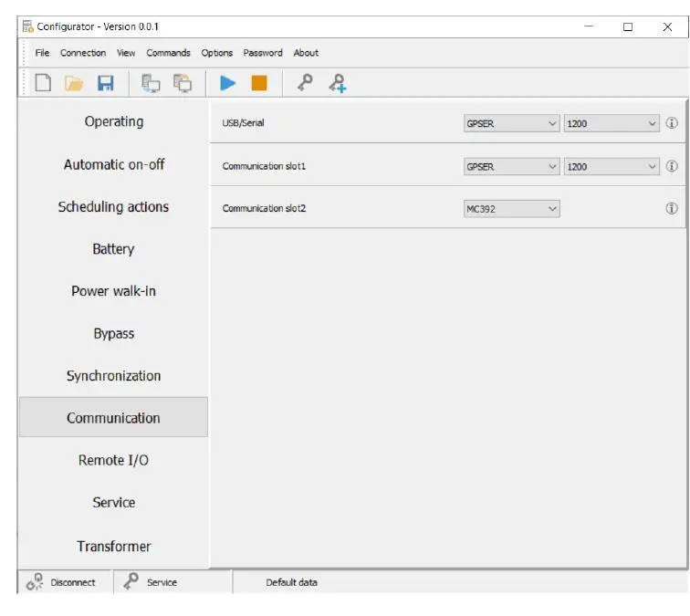Click the Service key icon in status bar
Image resolution: width=690 pixels, height=616 pixels.
coord(131,581)
